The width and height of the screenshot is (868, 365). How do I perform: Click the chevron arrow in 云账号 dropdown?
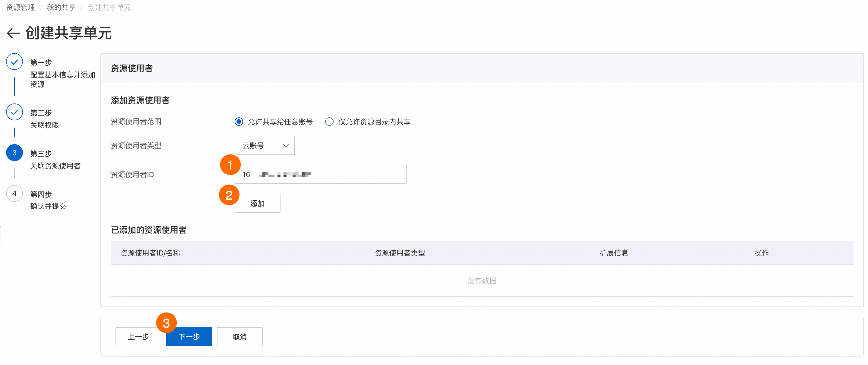point(286,146)
